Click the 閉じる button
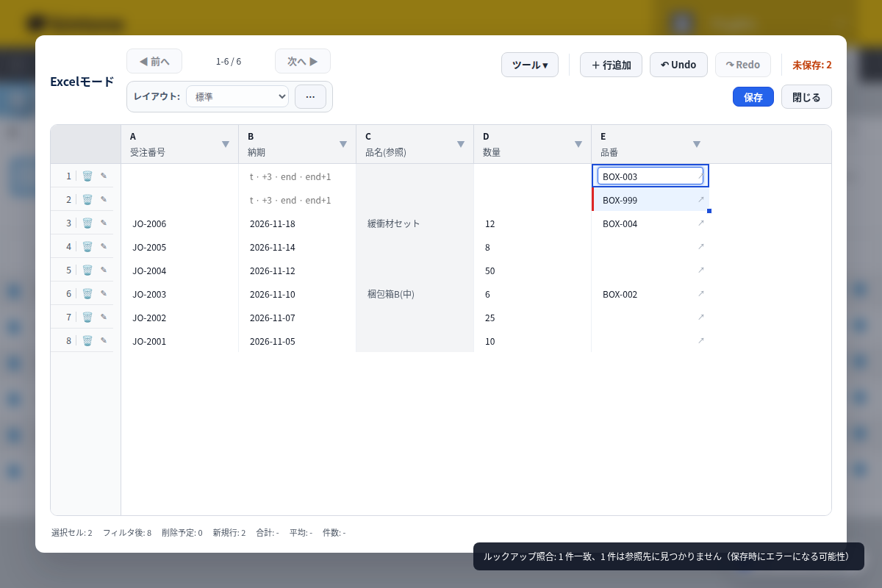 pos(806,97)
